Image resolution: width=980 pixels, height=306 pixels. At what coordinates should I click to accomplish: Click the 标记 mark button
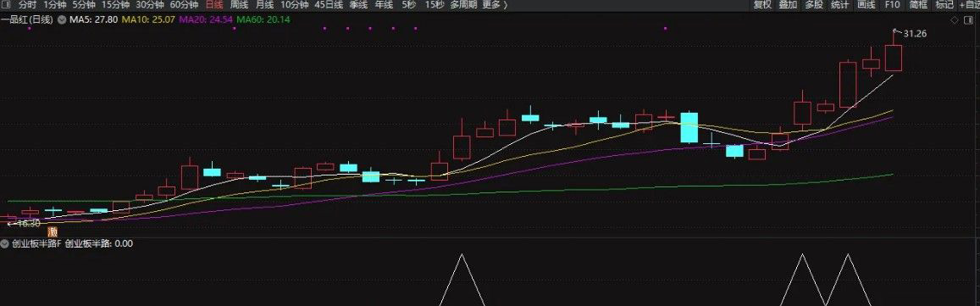(x=944, y=5)
